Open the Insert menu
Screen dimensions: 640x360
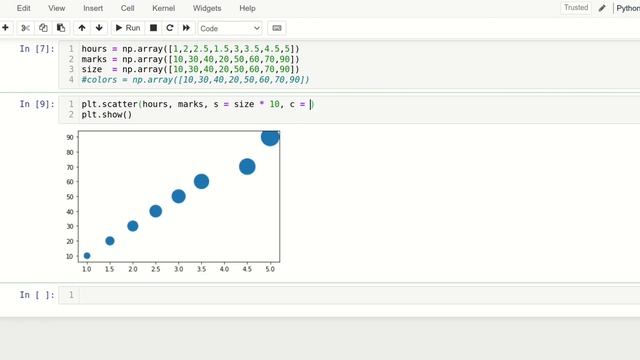coord(93,8)
